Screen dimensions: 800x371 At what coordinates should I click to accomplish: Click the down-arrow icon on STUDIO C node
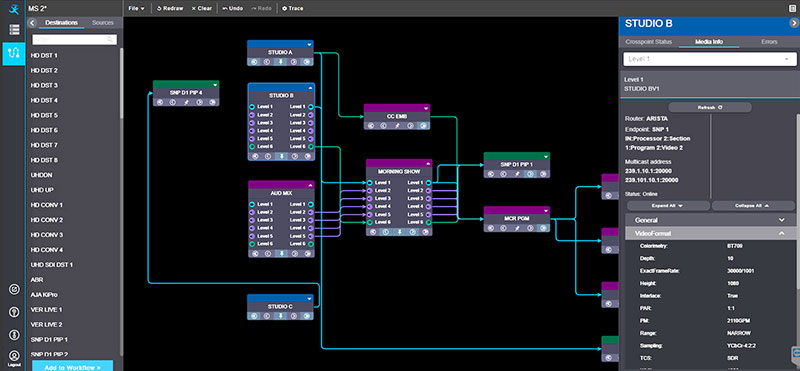(280, 316)
